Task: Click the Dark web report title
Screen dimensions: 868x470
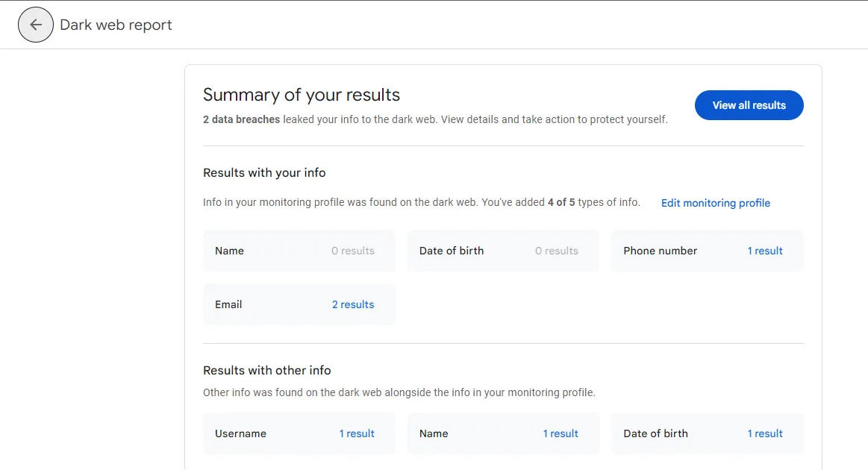Action: [x=116, y=25]
